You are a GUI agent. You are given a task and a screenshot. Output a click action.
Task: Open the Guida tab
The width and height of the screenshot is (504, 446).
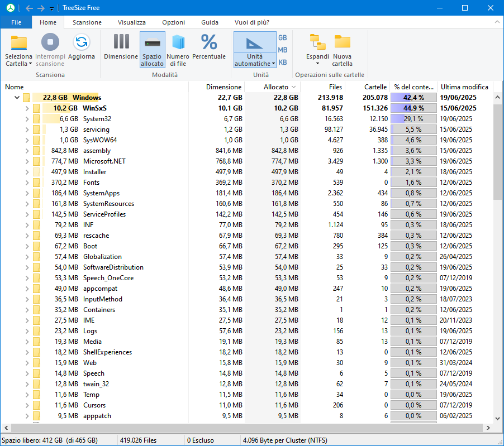[x=210, y=22]
